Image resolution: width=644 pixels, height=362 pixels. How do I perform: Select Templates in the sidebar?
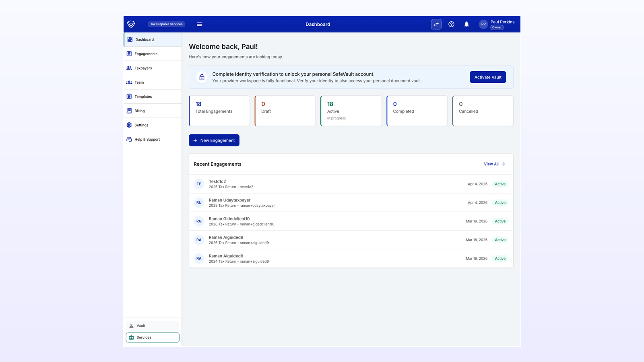point(153,97)
